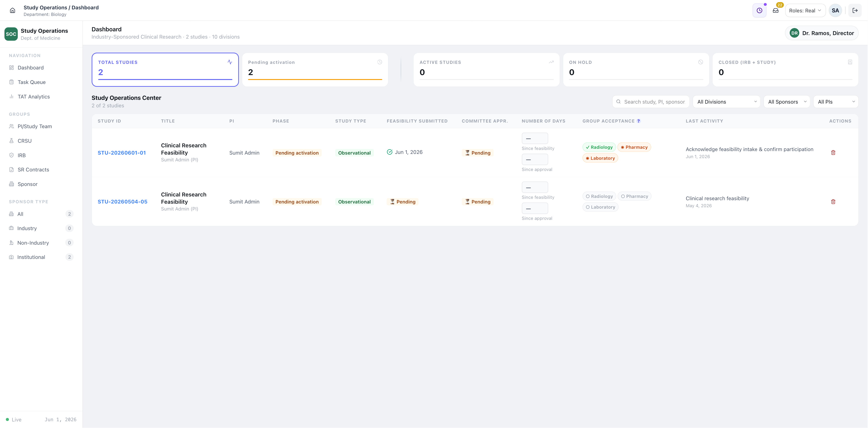Click the trend icon on Active Studies card

(551, 62)
